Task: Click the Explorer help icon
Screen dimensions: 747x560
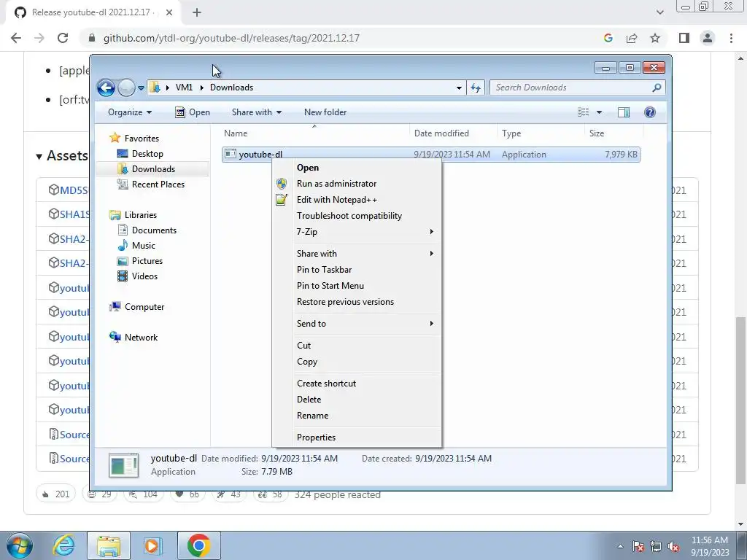Action: tap(650, 112)
